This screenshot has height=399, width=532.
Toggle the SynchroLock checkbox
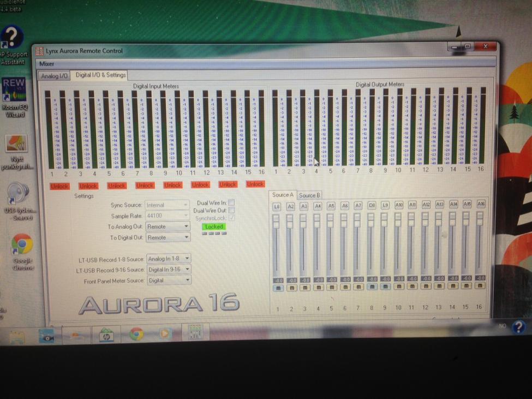click(x=232, y=218)
